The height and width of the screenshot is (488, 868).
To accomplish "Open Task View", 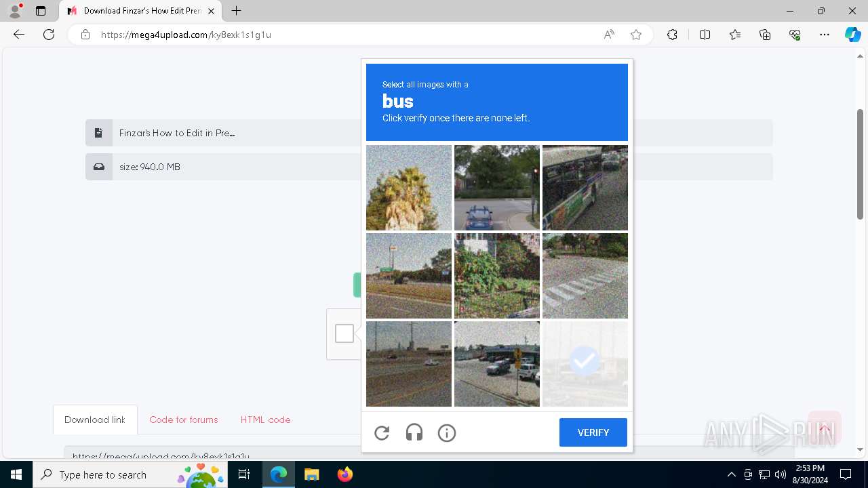I will pyautogui.click(x=244, y=474).
